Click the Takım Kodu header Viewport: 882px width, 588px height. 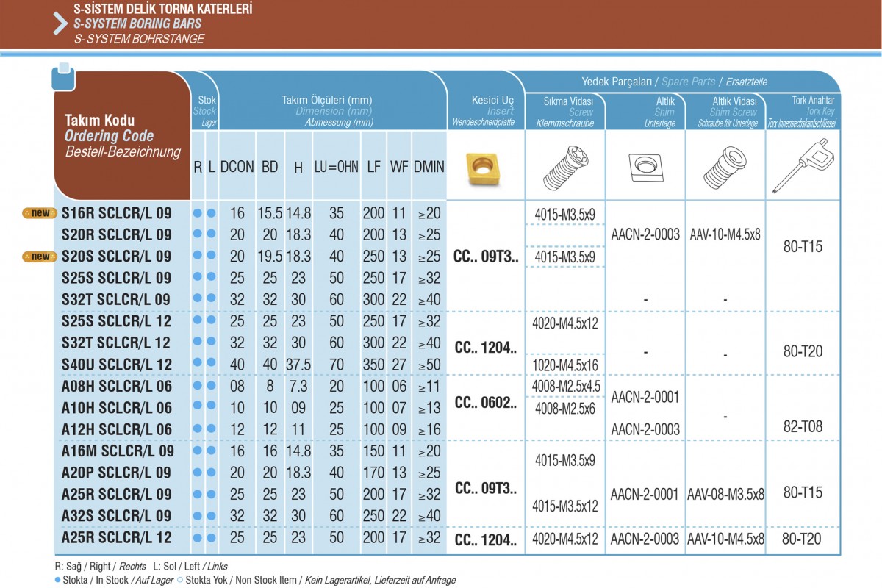(99, 120)
